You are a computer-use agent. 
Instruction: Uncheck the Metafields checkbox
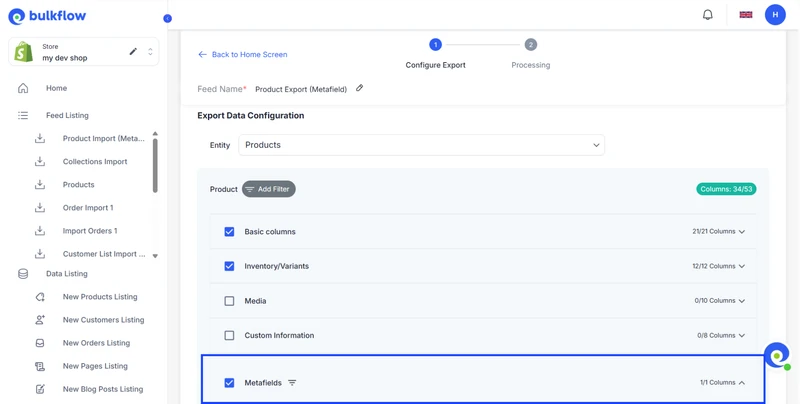[x=230, y=383]
